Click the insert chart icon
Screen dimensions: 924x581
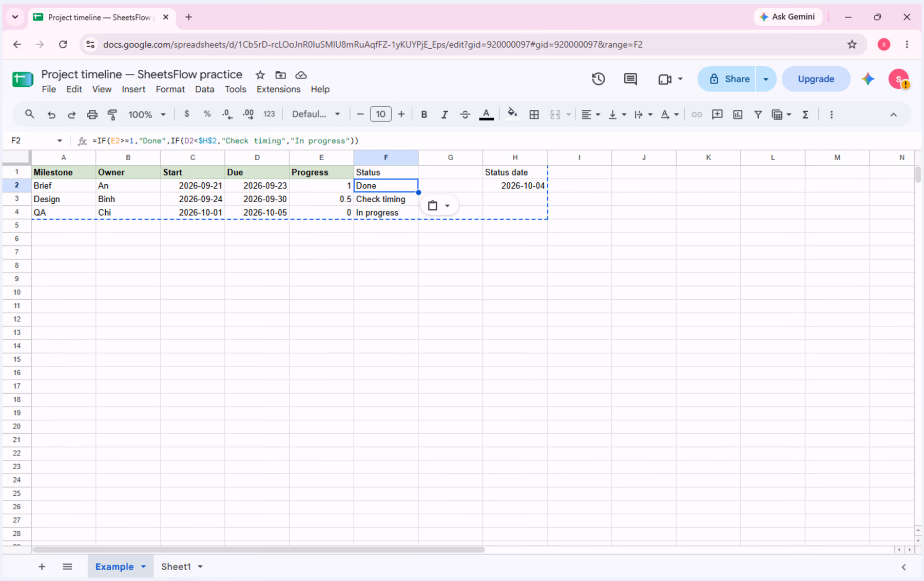(x=738, y=114)
